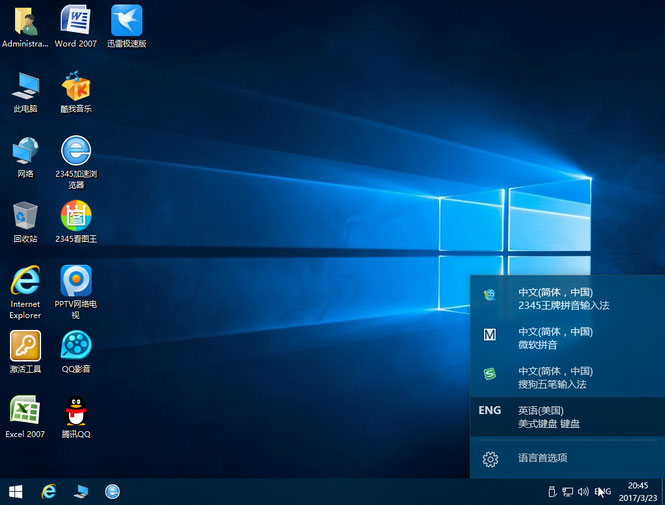Open 语言首选项 language preferences
This screenshot has width=665, height=505.
point(567,458)
